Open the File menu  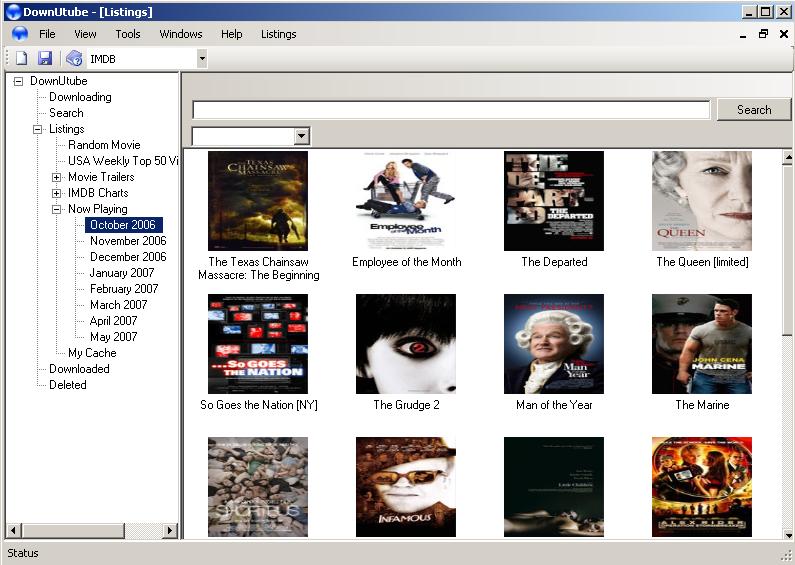(47, 34)
